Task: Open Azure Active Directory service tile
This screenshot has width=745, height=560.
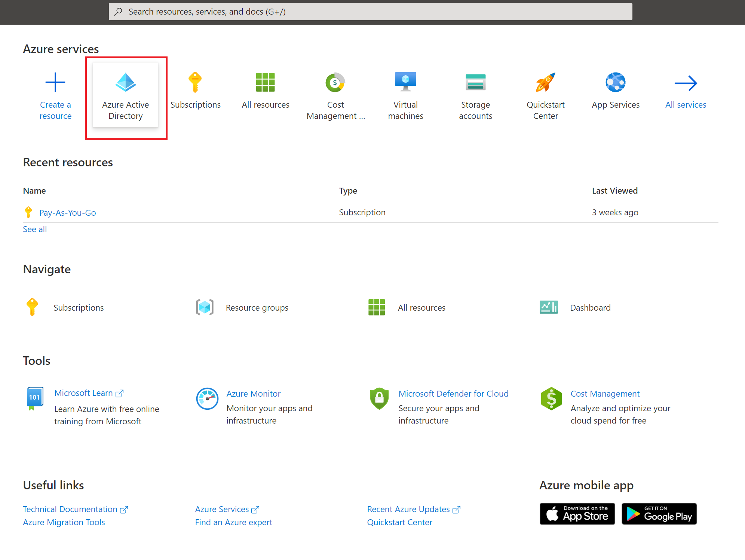Action: [126, 95]
